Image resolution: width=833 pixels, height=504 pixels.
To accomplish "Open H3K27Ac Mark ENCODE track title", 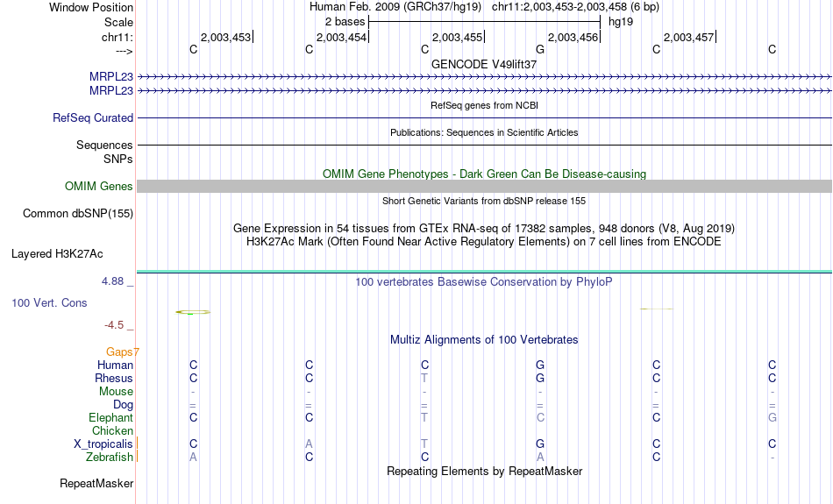I will click(484, 242).
